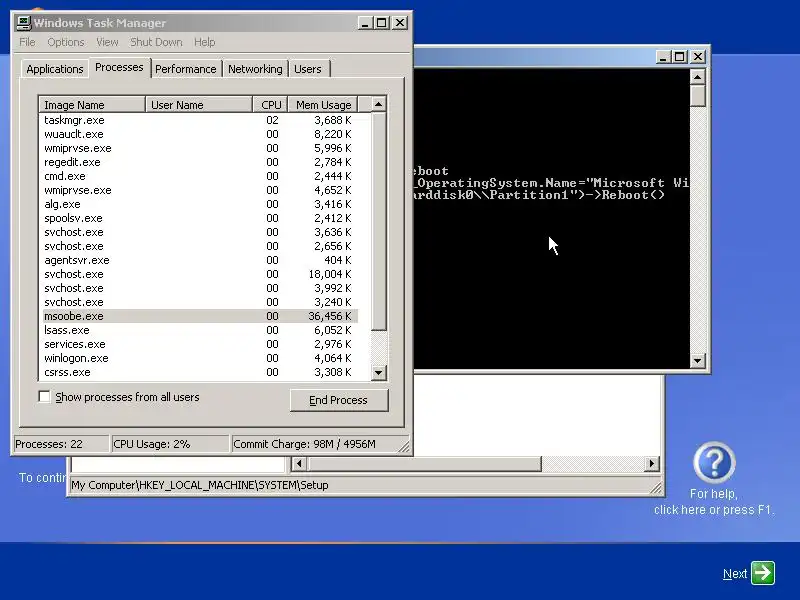This screenshot has height=600, width=800.
Task: Select the wuauclt.exe process row
Action: point(200,134)
